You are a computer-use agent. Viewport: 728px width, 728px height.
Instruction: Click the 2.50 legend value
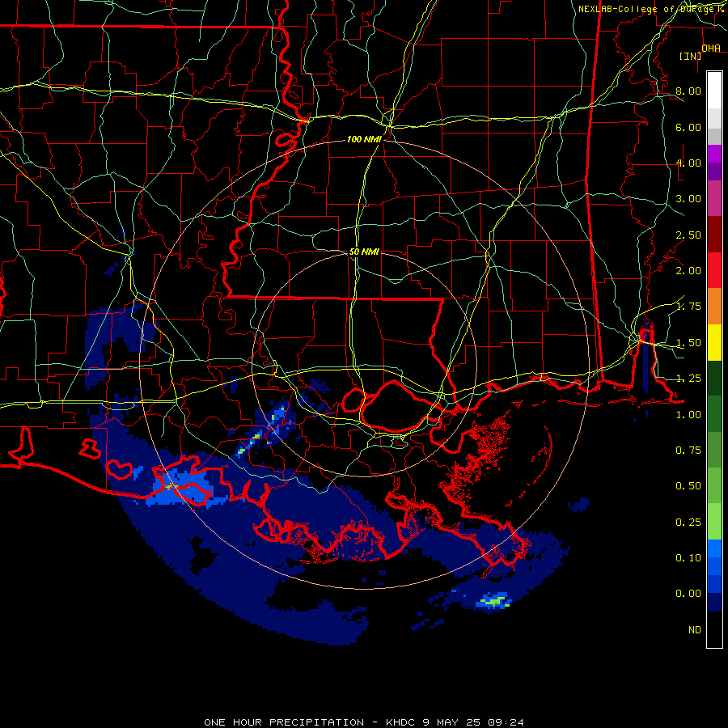(688, 235)
